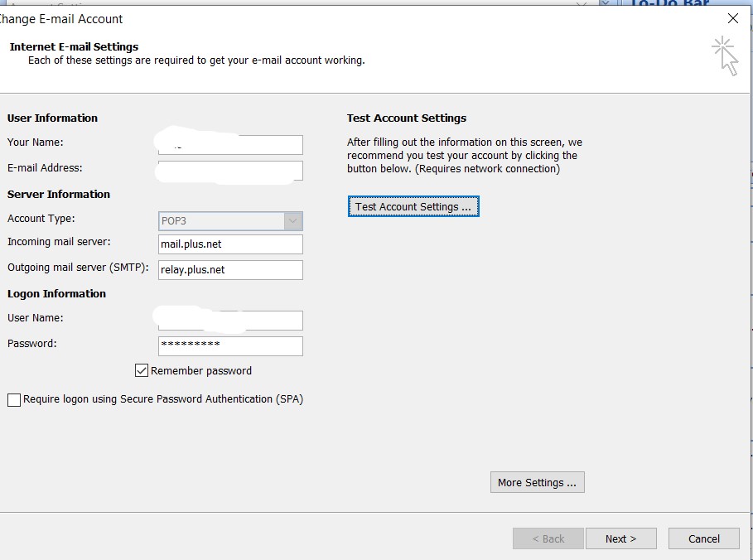Screen dimensions: 753x560
Task: Focus the E-mail Address text box
Action: pyautogui.click(x=230, y=171)
